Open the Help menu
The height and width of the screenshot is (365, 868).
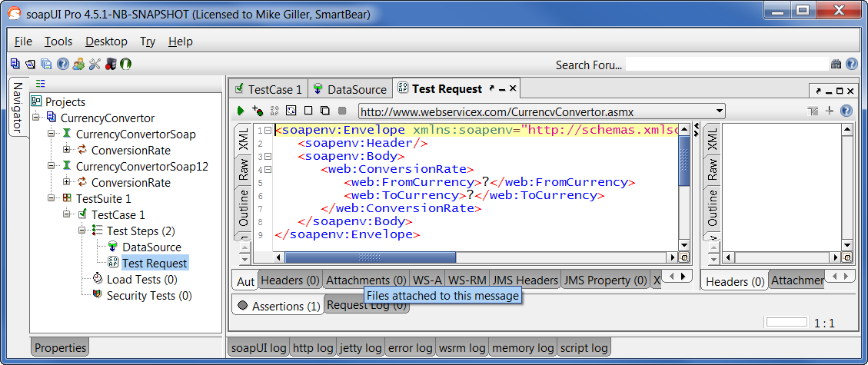click(181, 41)
